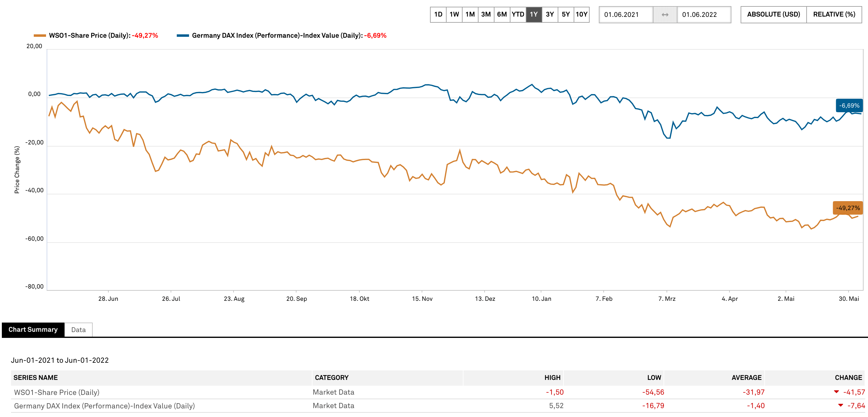Switch to ABSOLUTE (USD) mode
Viewport: 868px width, 417px height.
773,14
